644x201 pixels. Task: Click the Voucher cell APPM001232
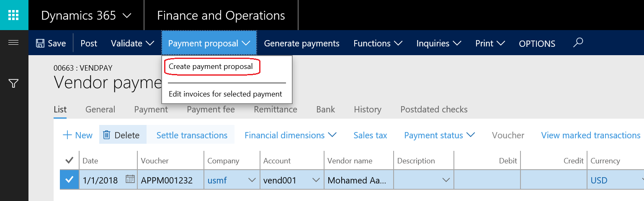pyautogui.click(x=171, y=180)
